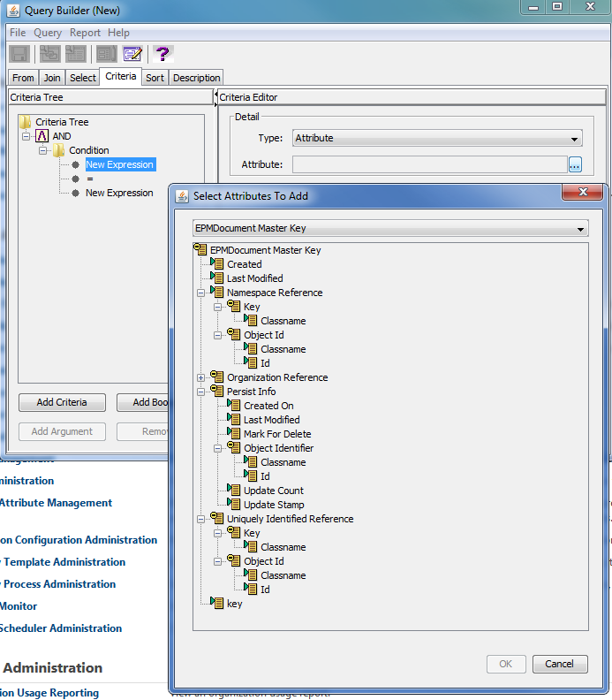Click the Condition folder icon
The height and width of the screenshot is (700, 612).
pos(58,150)
